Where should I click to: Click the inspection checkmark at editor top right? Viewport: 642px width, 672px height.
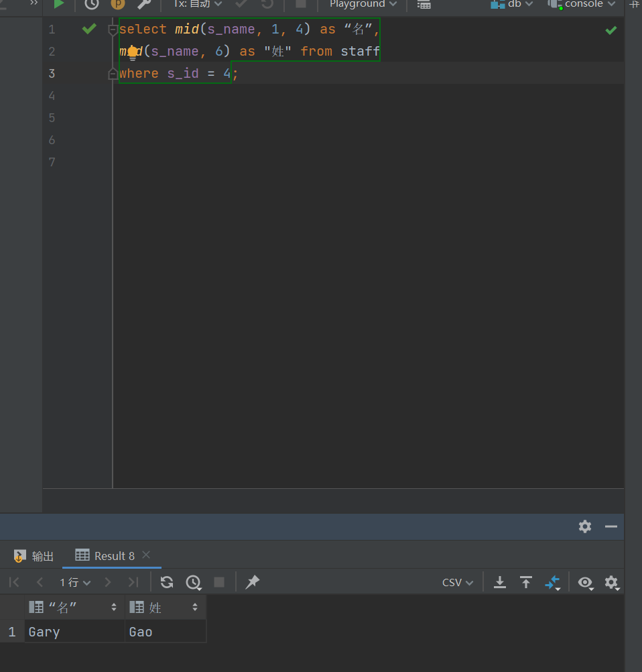point(611,30)
